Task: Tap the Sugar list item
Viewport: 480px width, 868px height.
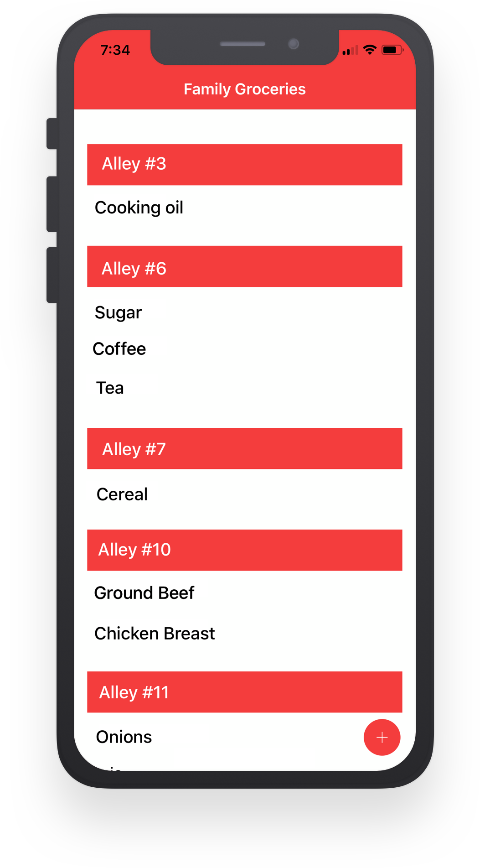Action: [119, 313]
